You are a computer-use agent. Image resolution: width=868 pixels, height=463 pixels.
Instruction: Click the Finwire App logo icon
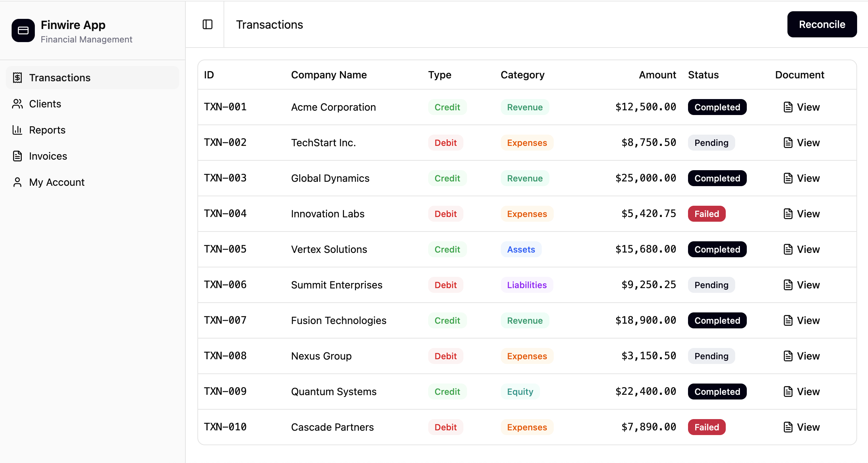coord(23,30)
